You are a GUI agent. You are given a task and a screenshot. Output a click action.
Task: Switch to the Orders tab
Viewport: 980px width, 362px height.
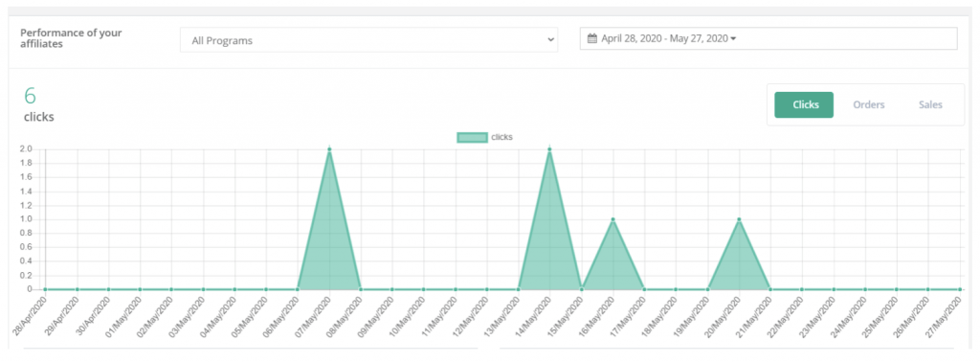(869, 105)
